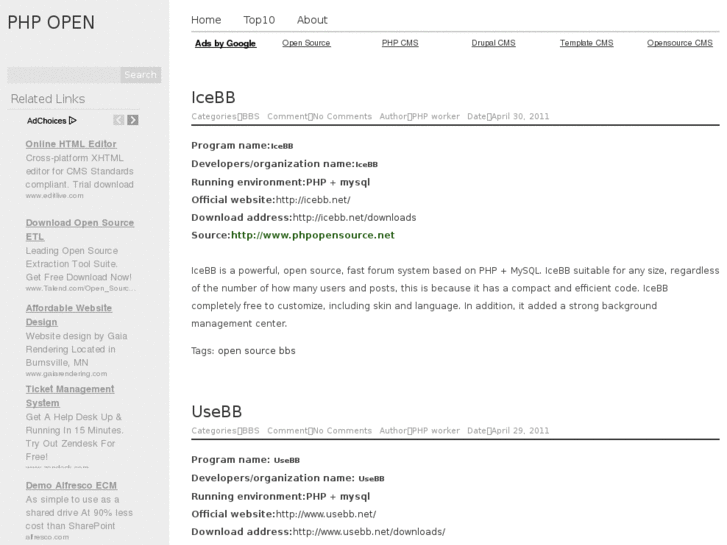Click the next ad arrow

click(133, 120)
